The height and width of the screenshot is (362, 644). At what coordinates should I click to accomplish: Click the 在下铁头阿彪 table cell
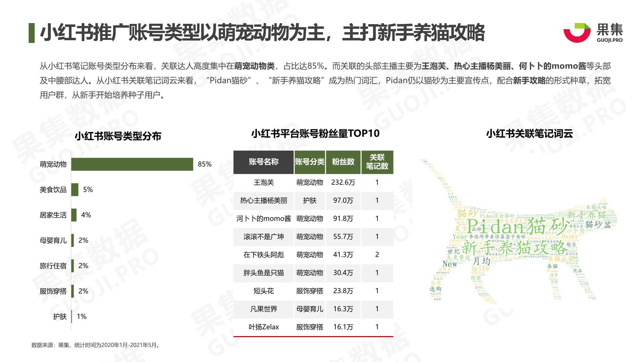pos(264,255)
